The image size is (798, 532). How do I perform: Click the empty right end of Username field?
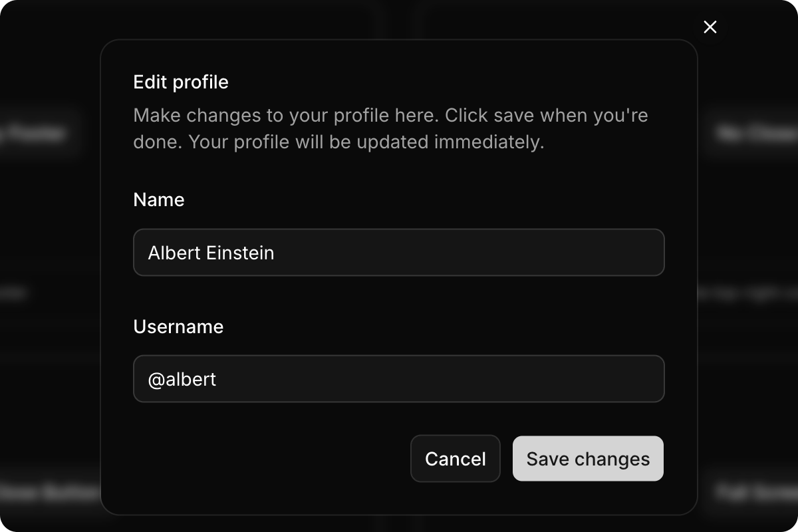598,379
